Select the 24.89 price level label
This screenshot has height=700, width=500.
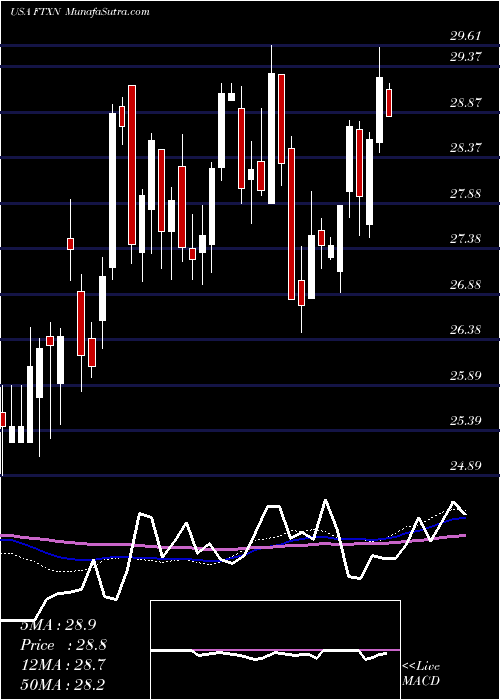[465, 466]
